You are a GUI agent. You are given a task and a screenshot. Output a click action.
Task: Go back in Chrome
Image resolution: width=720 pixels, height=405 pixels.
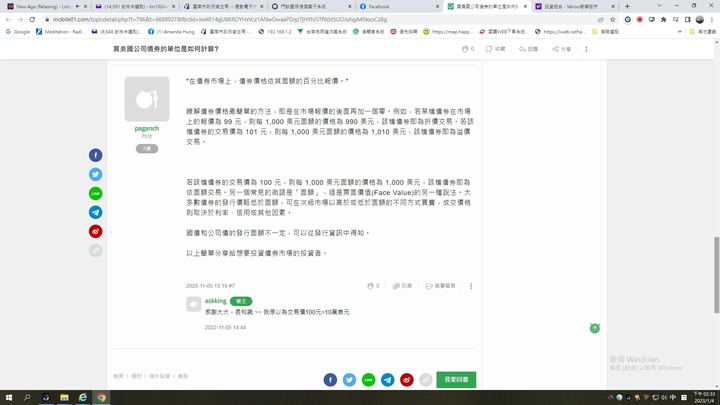click(8, 19)
